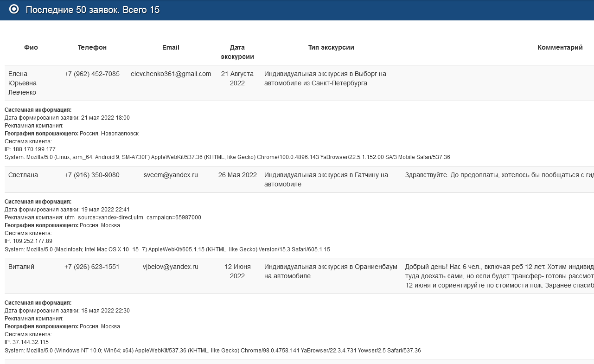Select the Елена Юрьевна Левченко name cell
The image size is (594, 364).
pos(22,83)
